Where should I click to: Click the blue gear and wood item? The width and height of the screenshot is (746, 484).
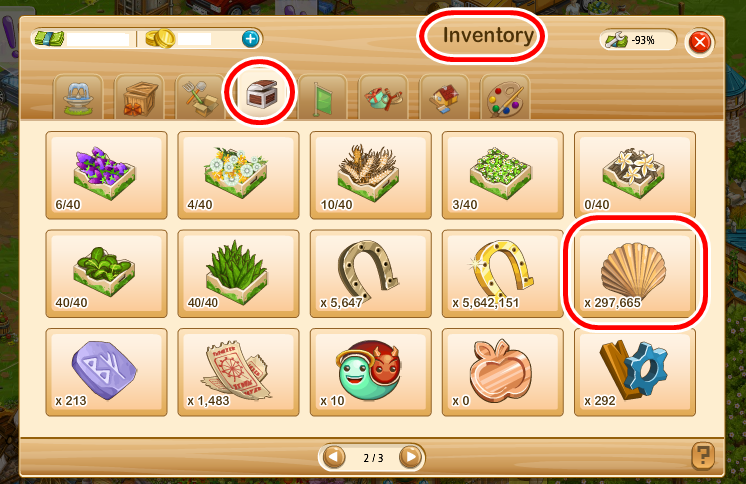[x=635, y=372]
